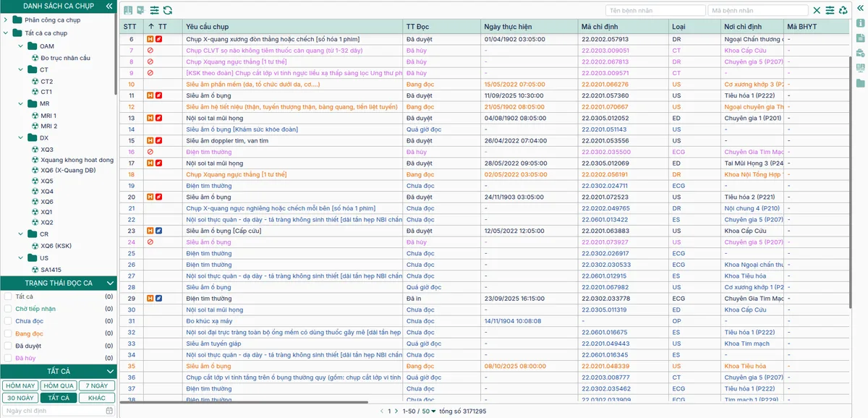Screen dimensions: 868x418
Task: Go to the next page with the right arrow
Action: tap(397, 411)
